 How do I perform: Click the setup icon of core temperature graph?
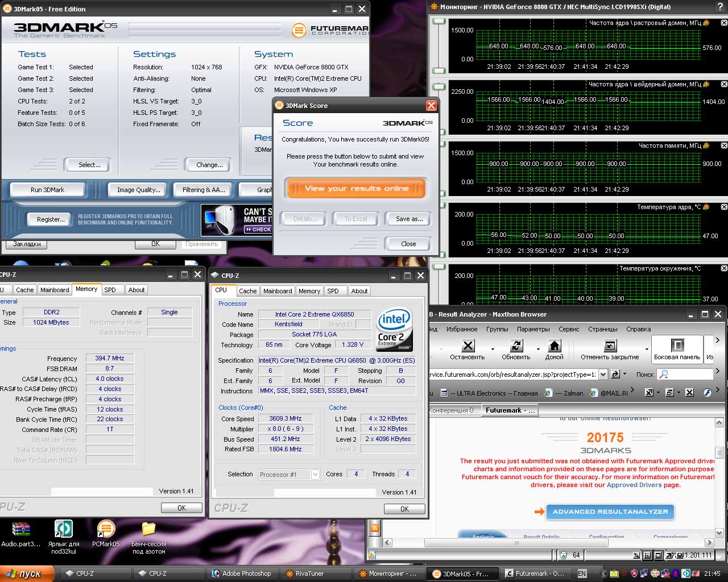coord(706,207)
